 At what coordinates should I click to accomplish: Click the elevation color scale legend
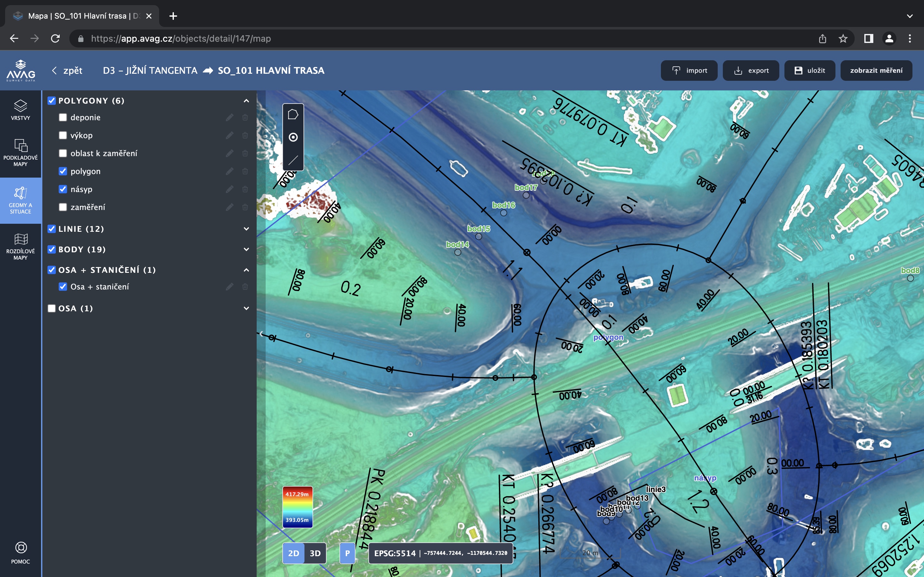pos(297,507)
